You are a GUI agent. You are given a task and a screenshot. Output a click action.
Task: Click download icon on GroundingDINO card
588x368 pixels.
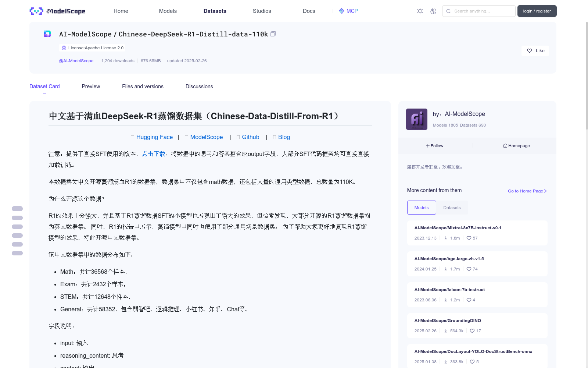tap(446, 331)
